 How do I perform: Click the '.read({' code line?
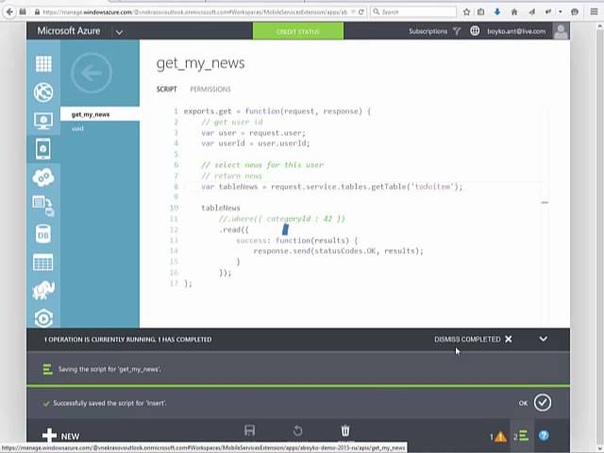pyautogui.click(x=234, y=230)
